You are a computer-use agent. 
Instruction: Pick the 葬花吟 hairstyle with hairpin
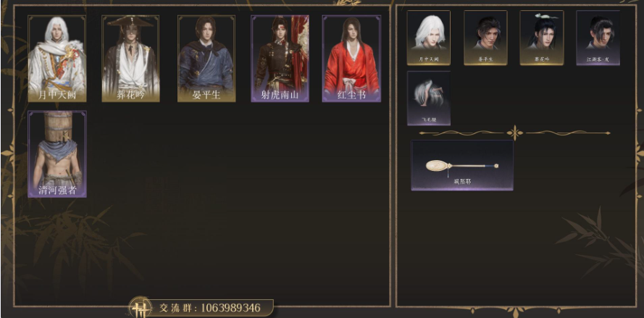[x=542, y=38]
